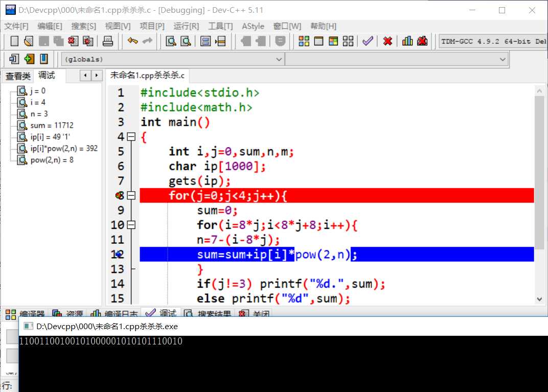
Task: Click the Compile four-squares icon
Action: tap(304, 41)
